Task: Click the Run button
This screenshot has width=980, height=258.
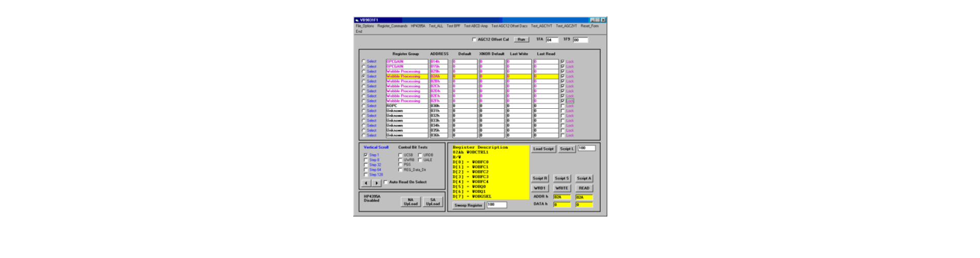Action: point(521,39)
